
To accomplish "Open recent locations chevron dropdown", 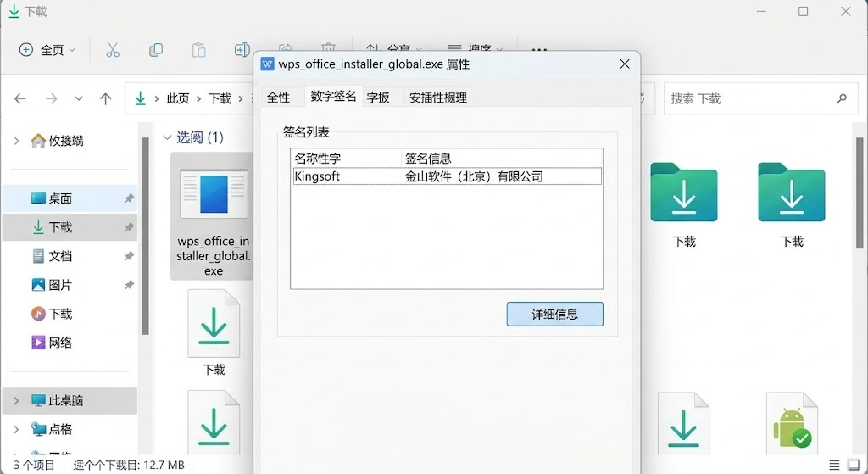I will [x=79, y=98].
